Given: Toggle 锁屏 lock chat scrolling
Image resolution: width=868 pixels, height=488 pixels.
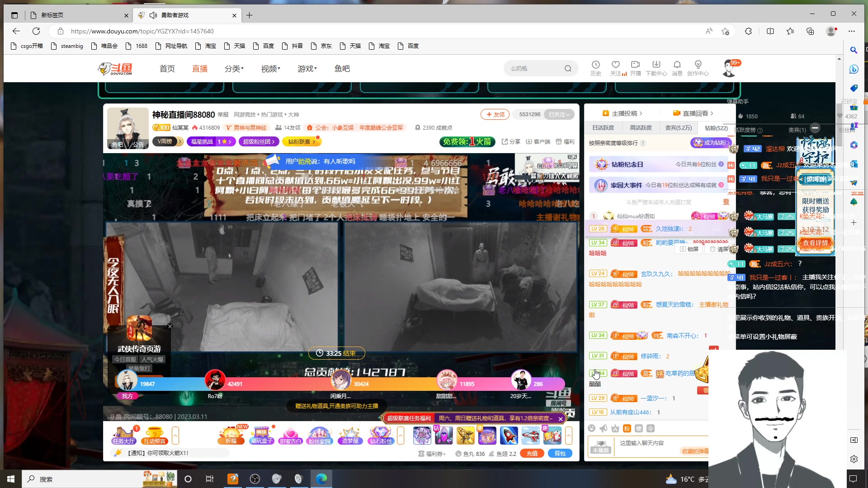Looking at the screenshot, I should [689, 249].
